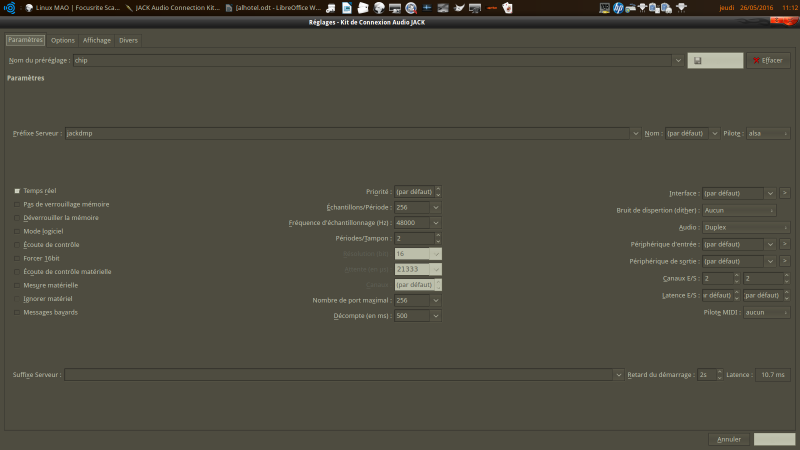Expand the Nom du préréglage dropdown arrow
Image resolution: width=800 pixels, height=450 pixels.
[678, 60]
